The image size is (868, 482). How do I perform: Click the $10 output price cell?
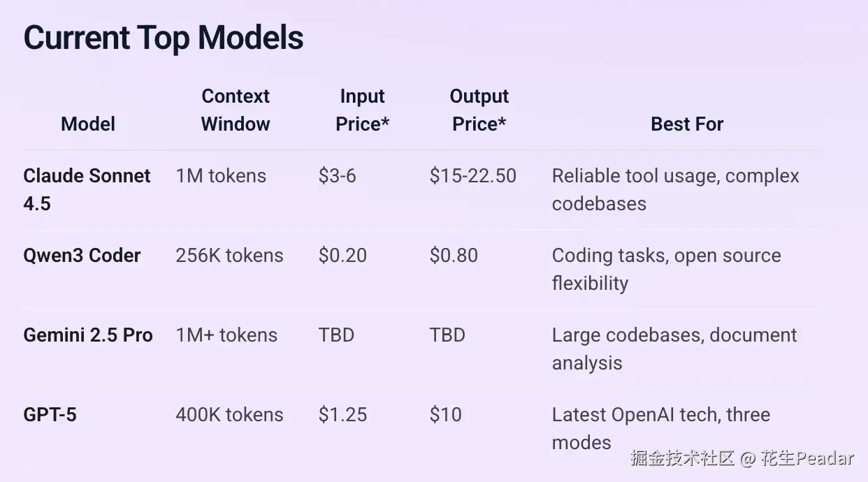click(x=445, y=415)
